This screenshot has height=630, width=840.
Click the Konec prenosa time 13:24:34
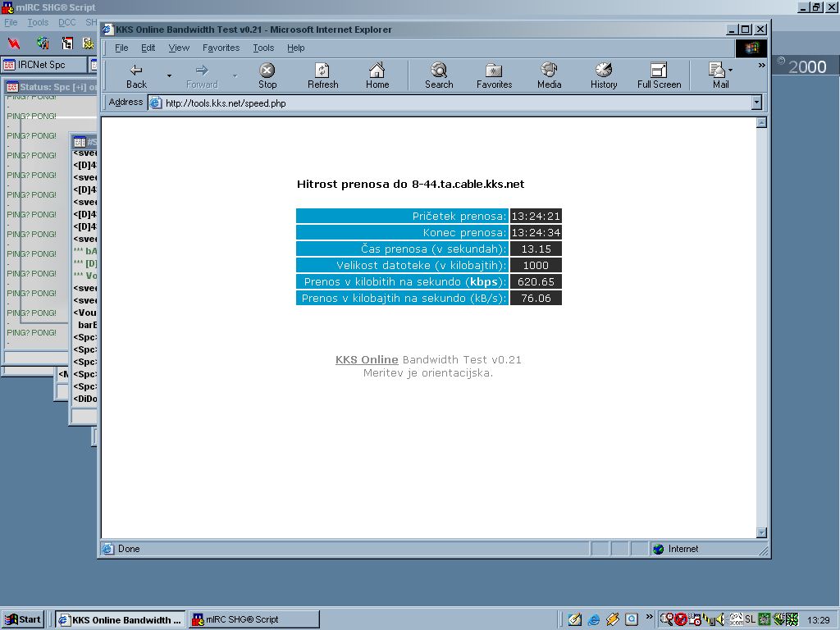point(536,232)
